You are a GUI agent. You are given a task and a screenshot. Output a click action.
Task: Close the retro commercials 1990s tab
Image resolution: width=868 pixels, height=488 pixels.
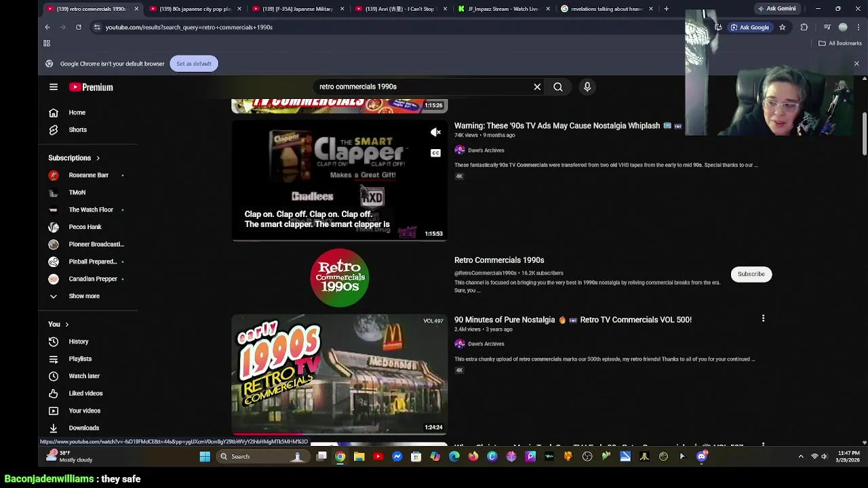[x=136, y=9]
